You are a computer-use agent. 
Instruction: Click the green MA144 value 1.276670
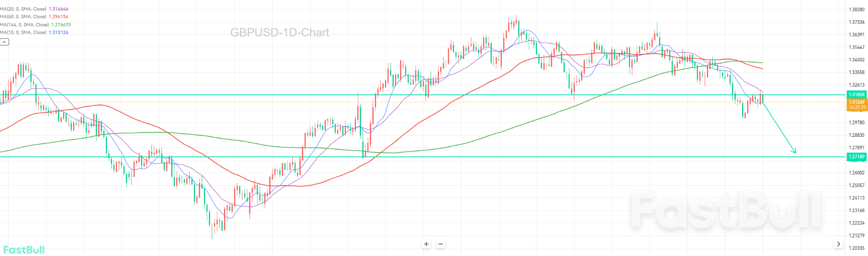pyautogui.click(x=61, y=25)
